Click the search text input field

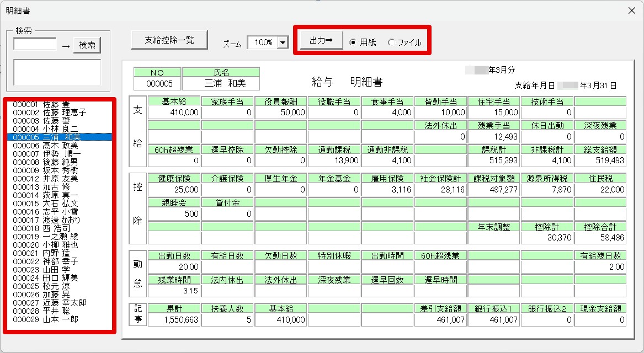[x=35, y=44]
